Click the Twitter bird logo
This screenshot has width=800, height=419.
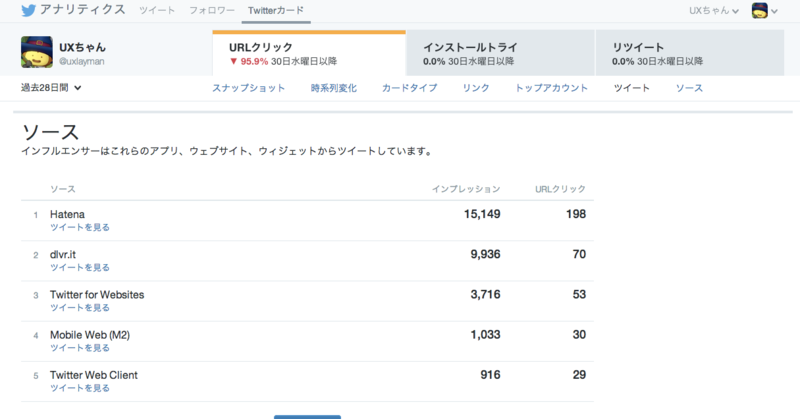coord(29,10)
